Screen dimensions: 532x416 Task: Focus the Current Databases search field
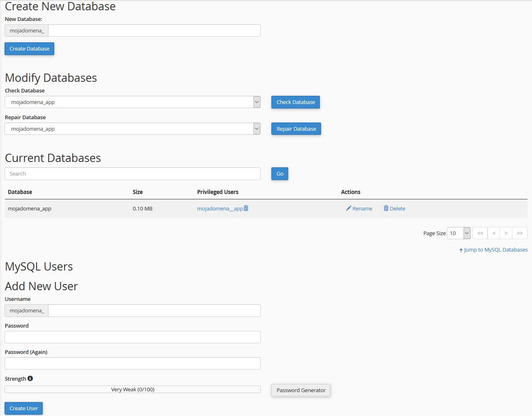point(132,174)
